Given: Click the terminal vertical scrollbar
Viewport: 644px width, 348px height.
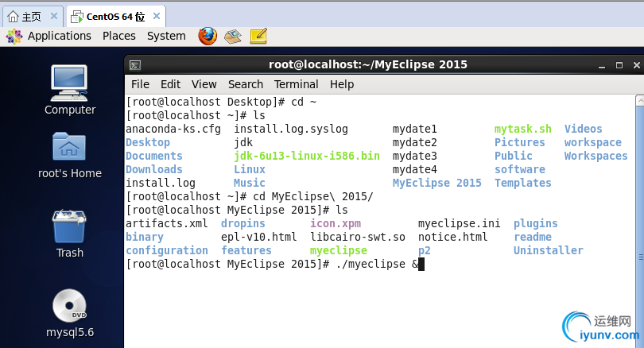Looking at the screenshot, I should (x=639, y=199).
